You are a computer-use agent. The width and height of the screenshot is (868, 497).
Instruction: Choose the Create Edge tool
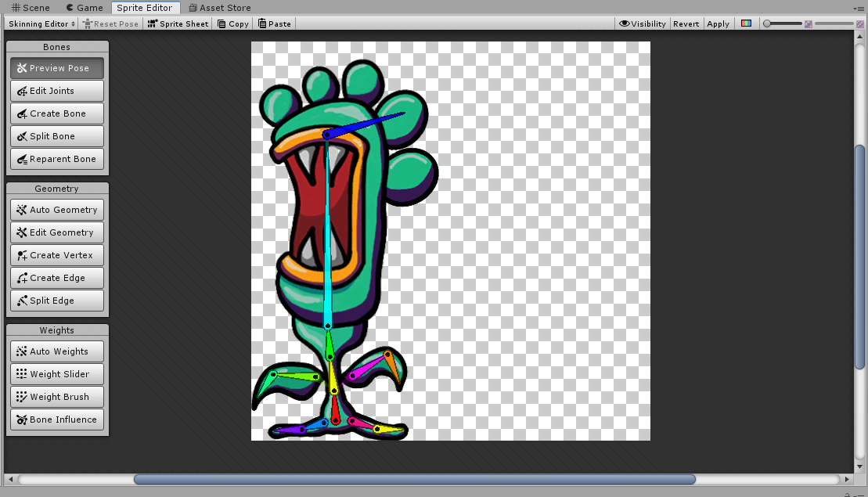tap(56, 278)
